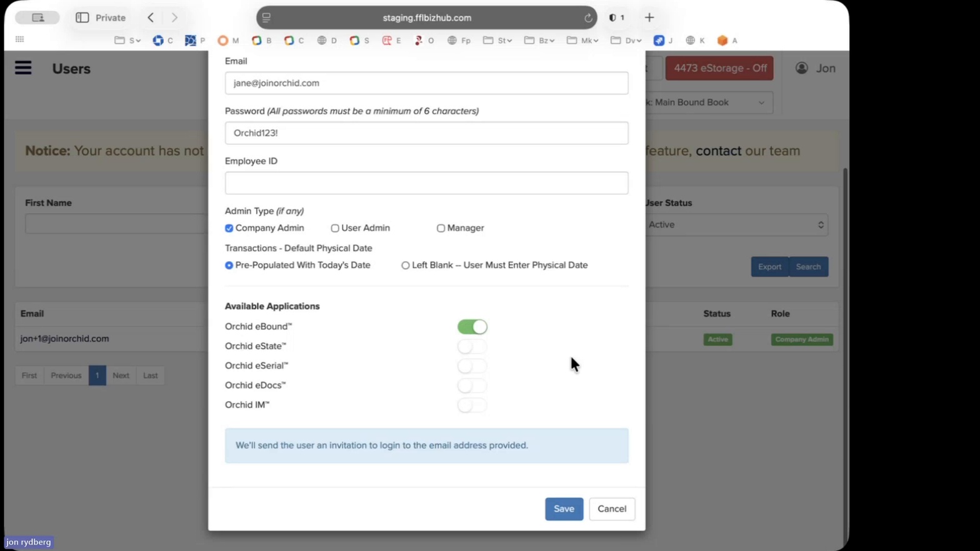The height and width of the screenshot is (551, 980).
Task: Enable the Orchid eDocs toggle
Action: point(472,385)
